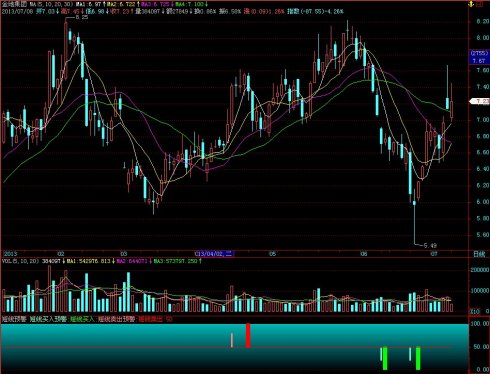Screen dimensions: 490x374
Task: Click the purple MA3 value label in header
Action: [157, 4]
